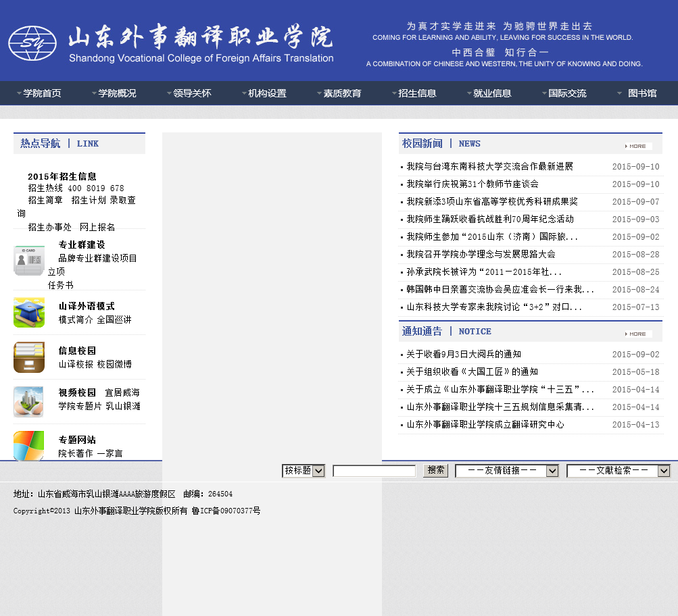Click the 鲁ICP备09070377号 footer text
This screenshot has height=616, width=678.
[x=226, y=511]
